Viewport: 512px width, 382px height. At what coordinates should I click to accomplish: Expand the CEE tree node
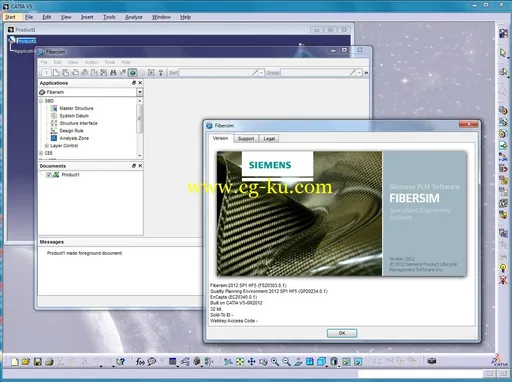[41, 153]
